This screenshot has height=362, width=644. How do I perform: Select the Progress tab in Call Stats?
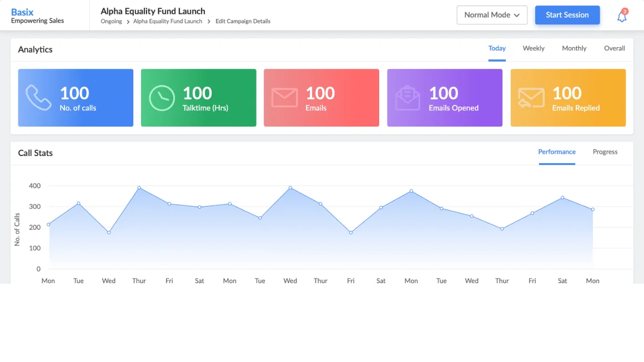point(605,152)
